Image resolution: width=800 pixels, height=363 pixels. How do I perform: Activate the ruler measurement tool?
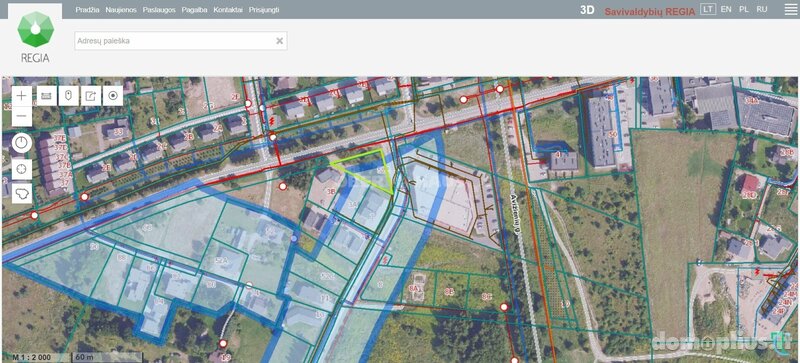pyautogui.click(x=47, y=95)
